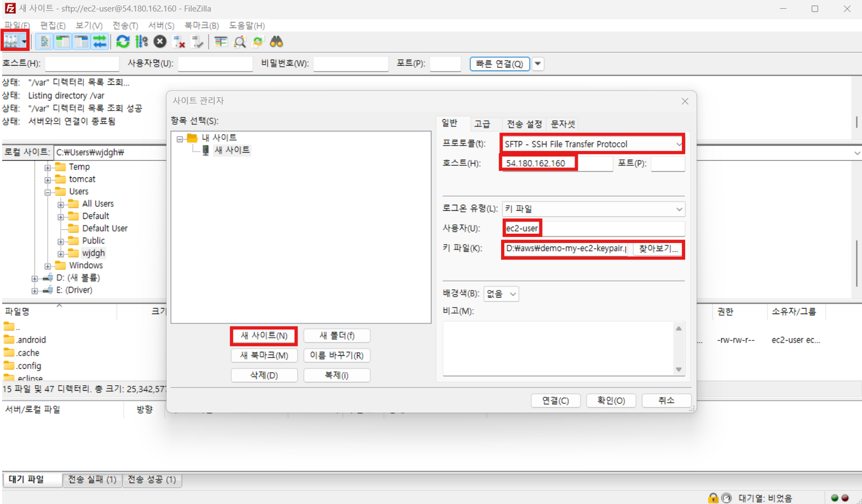Image resolution: width=862 pixels, height=504 pixels.
Task: Click the 취소 cancel button
Action: (x=666, y=401)
